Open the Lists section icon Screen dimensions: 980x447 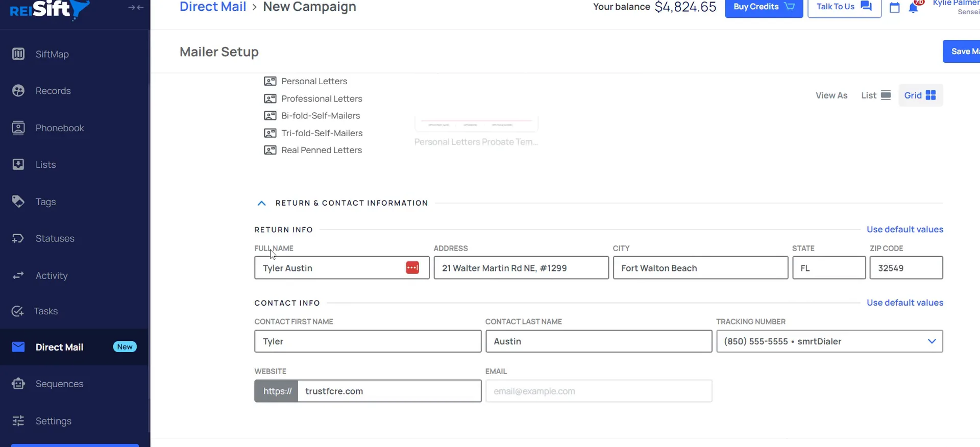click(x=18, y=165)
